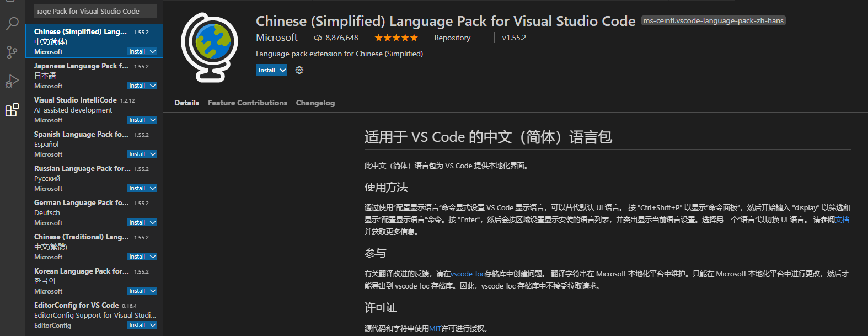The height and width of the screenshot is (336, 868).
Task: Click the 使用方法 heading
Action: pyautogui.click(x=386, y=187)
